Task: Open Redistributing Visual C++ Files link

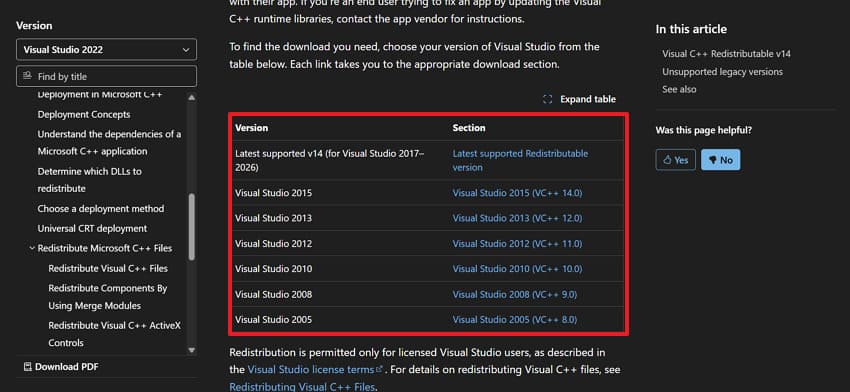Action: 301,387
